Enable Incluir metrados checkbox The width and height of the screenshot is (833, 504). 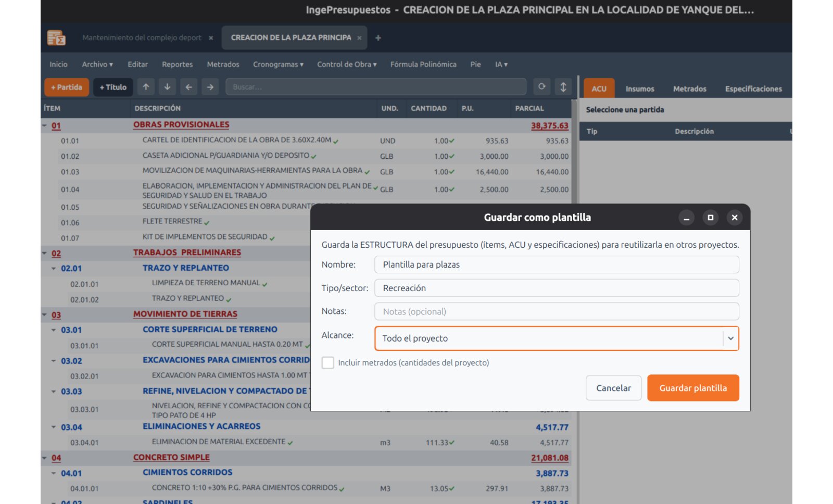click(327, 362)
